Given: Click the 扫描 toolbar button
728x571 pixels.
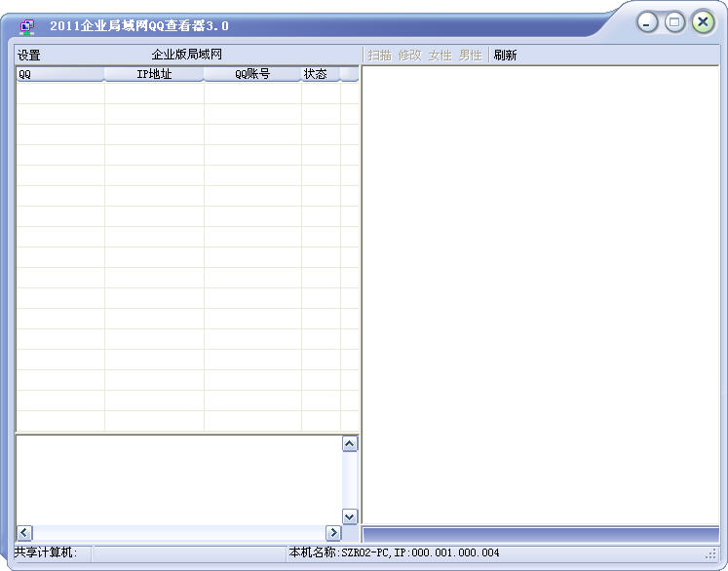Looking at the screenshot, I should 379,56.
